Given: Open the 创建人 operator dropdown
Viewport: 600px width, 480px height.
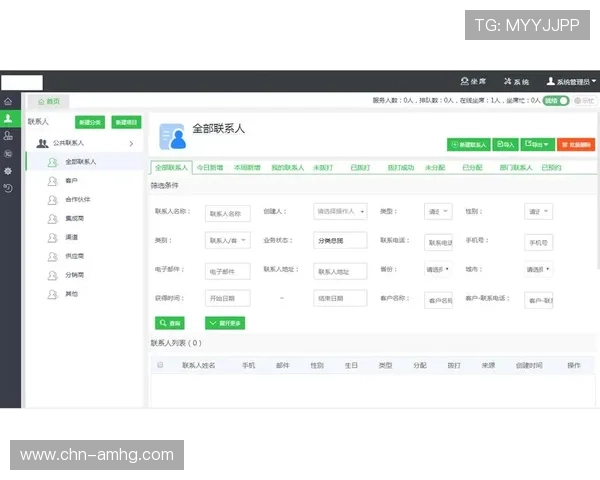Looking at the screenshot, I should coord(340,211).
